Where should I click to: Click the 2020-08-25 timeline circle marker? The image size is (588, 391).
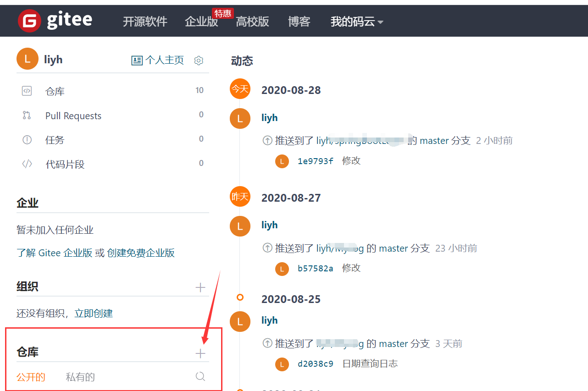(x=240, y=297)
